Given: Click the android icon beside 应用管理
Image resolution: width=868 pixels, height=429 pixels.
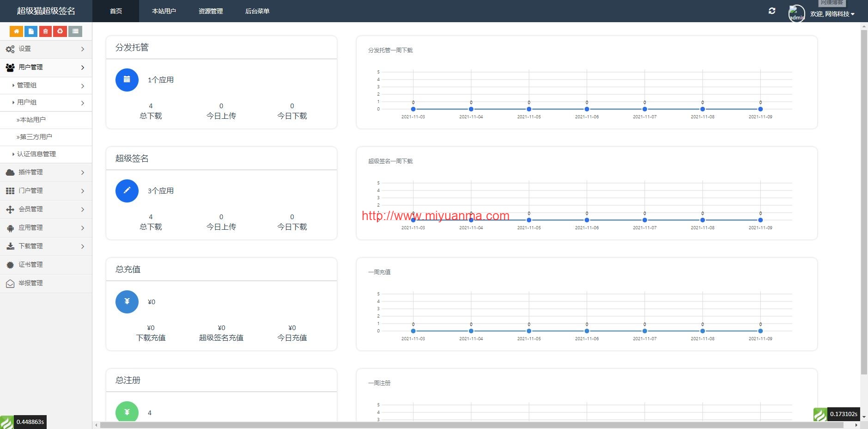Looking at the screenshot, I should pos(10,228).
